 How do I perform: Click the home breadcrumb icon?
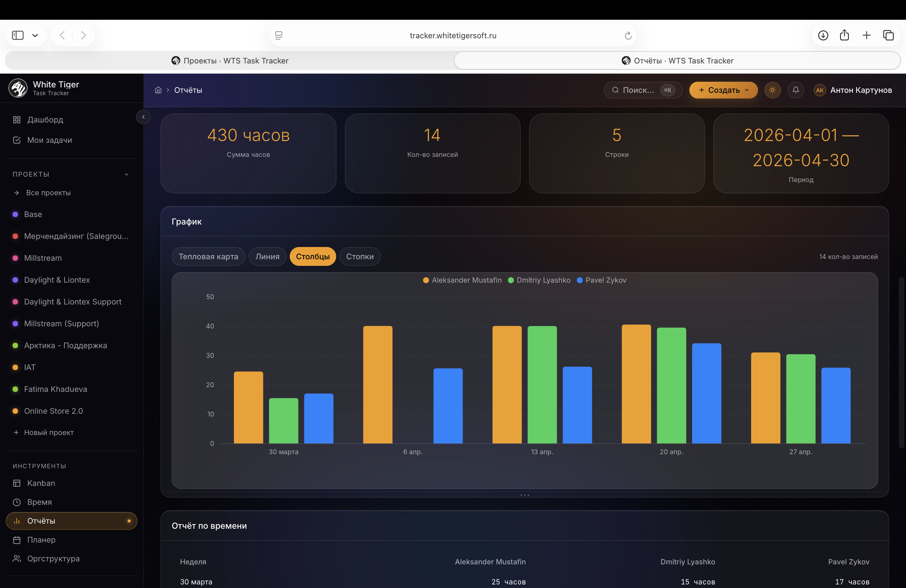click(158, 90)
